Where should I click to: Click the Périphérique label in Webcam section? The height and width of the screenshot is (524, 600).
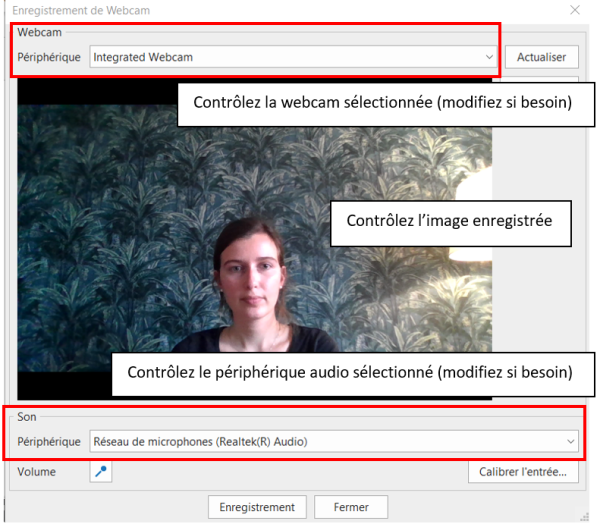(49, 58)
